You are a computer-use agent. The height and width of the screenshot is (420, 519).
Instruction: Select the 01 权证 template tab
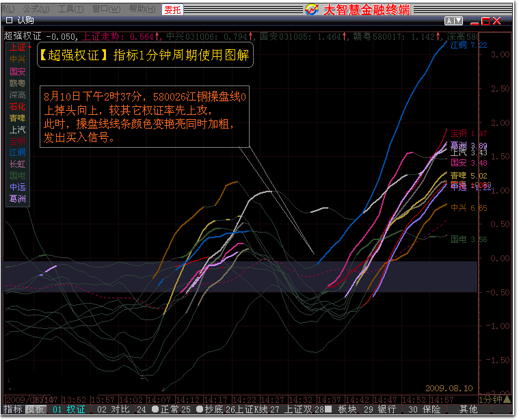coord(69,410)
